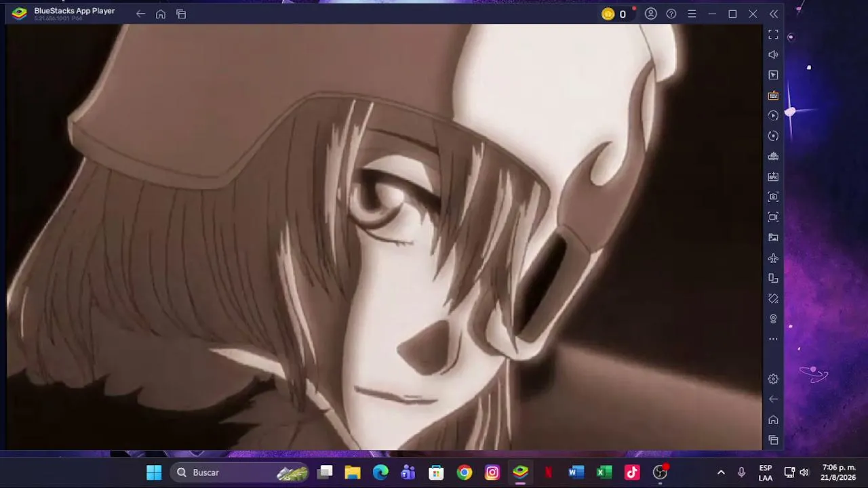Show recent apps from the sidebar
This screenshot has width=868, height=488.
773,440
